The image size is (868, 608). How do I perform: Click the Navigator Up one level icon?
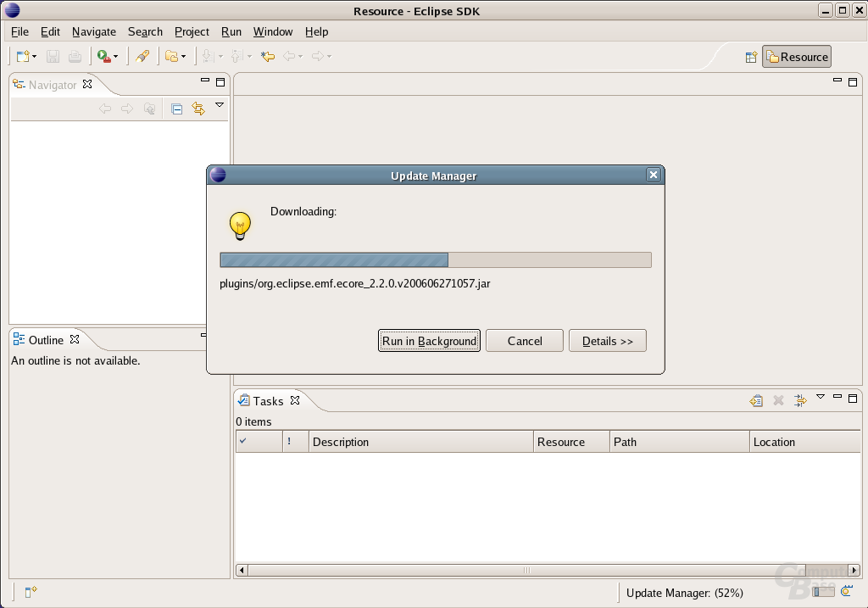pyautogui.click(x=149, y=109)
